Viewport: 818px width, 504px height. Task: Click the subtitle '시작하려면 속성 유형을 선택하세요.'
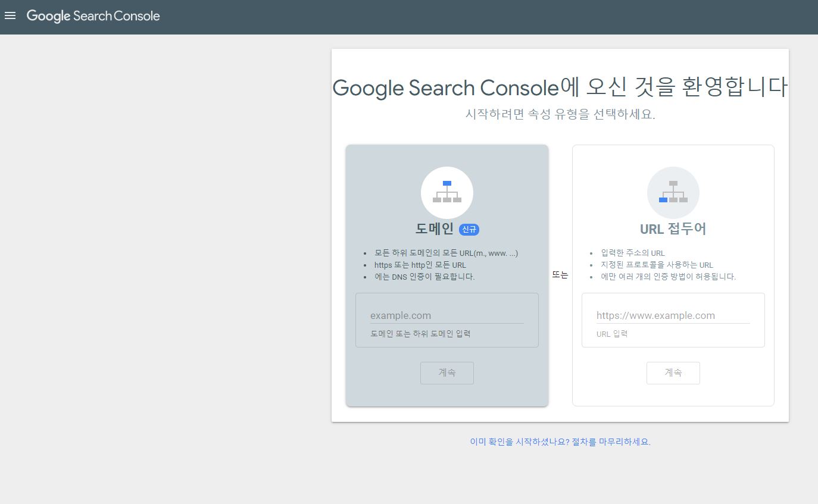click(560, 114)
